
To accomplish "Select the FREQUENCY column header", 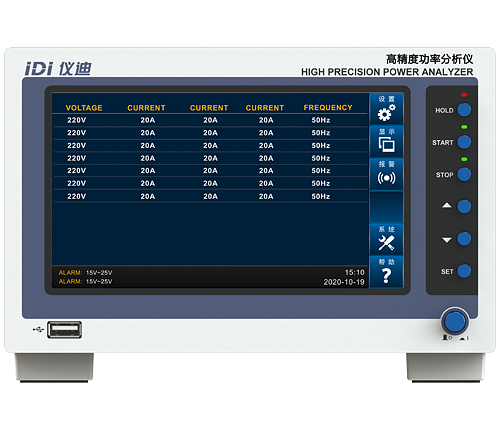I will point(328,107).
